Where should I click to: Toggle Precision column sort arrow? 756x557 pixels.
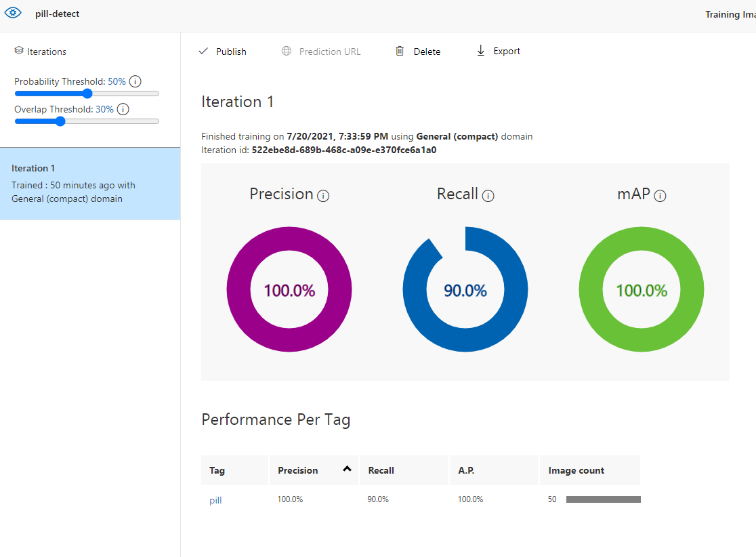pyautogui.click(x=347, y=469)
